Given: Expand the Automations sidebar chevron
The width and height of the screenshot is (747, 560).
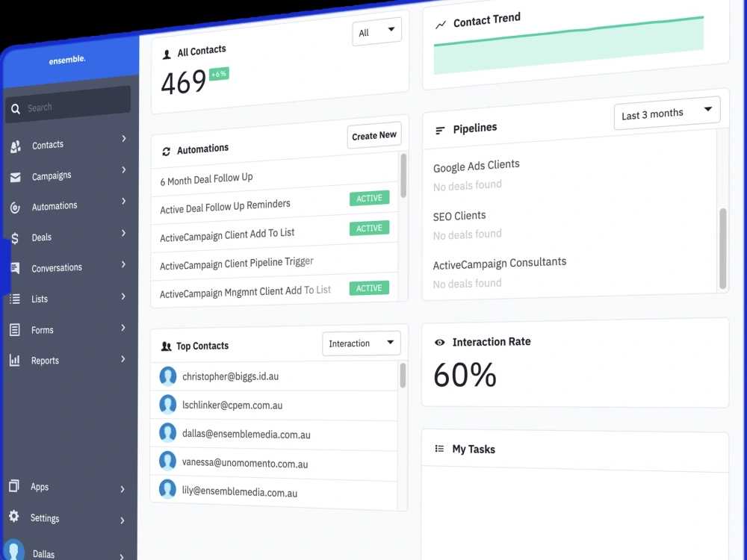Looking at the screenshot, I should pos(124,202).
